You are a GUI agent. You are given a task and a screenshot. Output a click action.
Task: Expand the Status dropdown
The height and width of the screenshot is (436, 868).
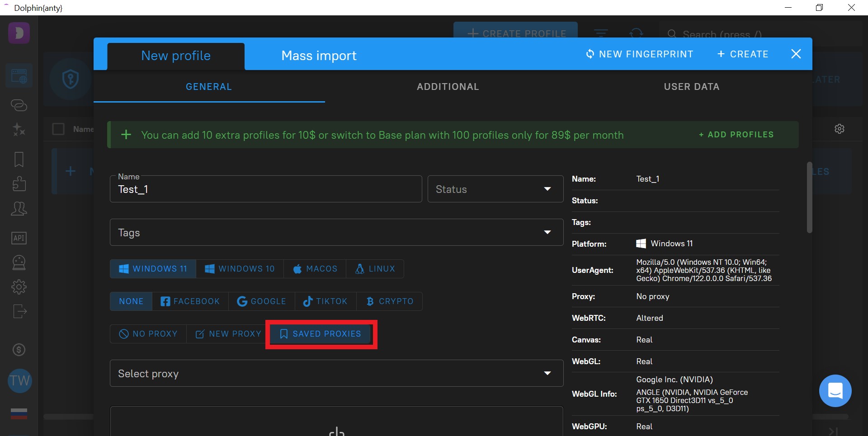point(495,189)
